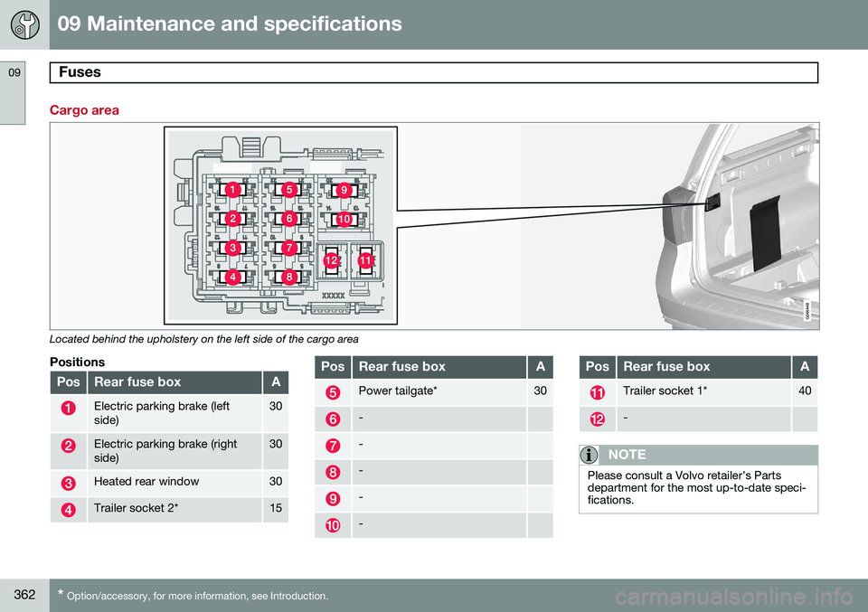The image size is (868, 612).
Task: Click the 'NOTE' heading bar
Action: pyautogui.click(x=699, y=455)
